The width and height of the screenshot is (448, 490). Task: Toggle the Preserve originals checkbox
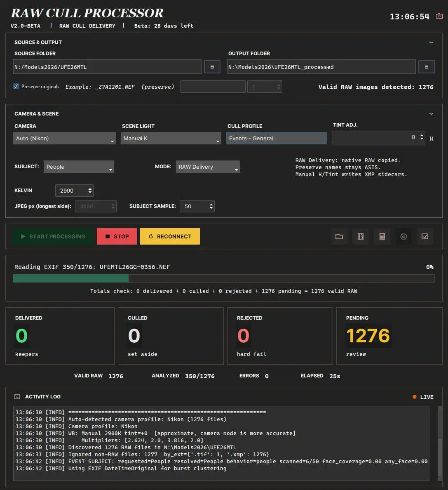pyautogui.click(x=16, y=86)
